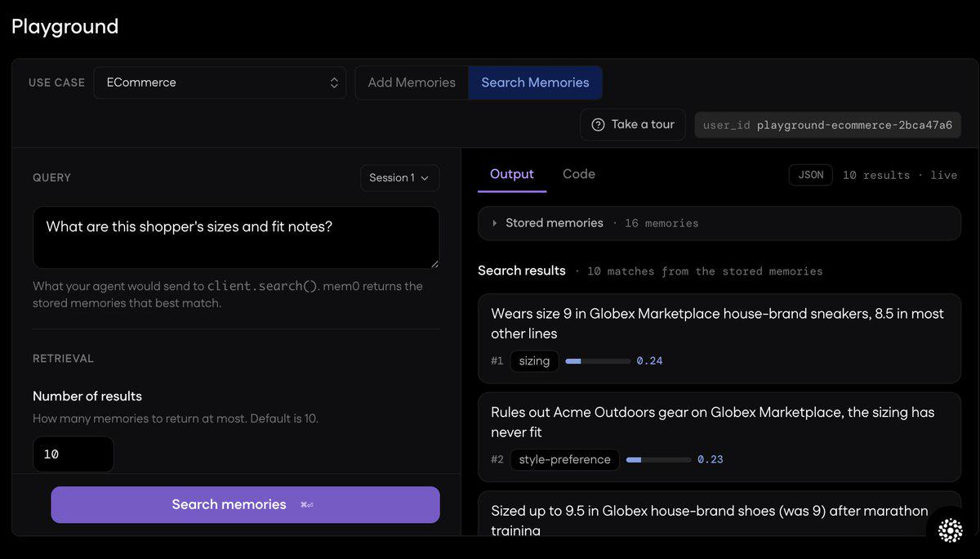The height and width of the screenshot is (559, 980).
Task: Click the 0.24 score value
Action: pyautogui.click(x=649, y=361)
